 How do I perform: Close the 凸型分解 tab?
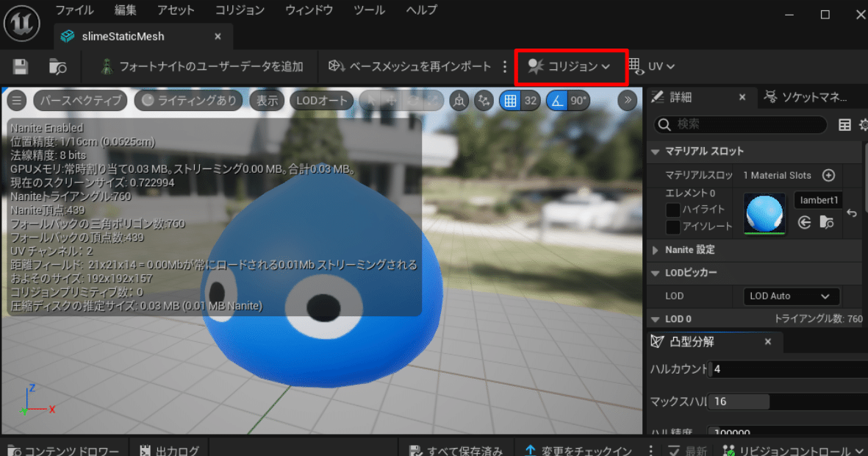(x=768, y=342)
